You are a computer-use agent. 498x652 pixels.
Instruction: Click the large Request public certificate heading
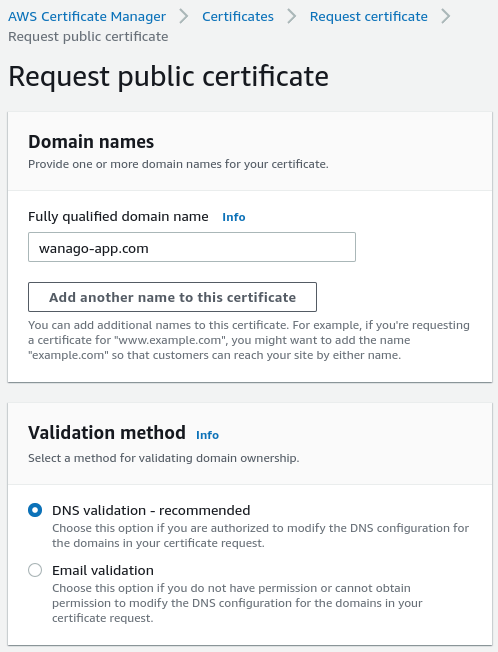point(168,77)
